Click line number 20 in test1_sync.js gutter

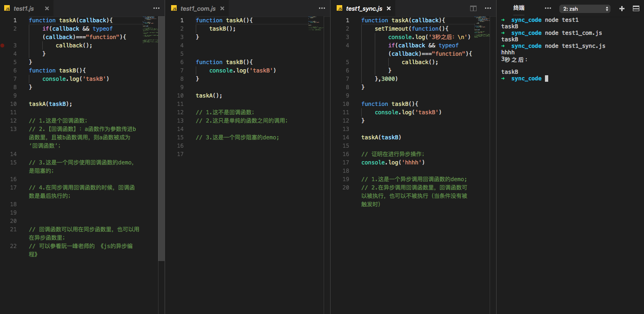click(345, 187)
